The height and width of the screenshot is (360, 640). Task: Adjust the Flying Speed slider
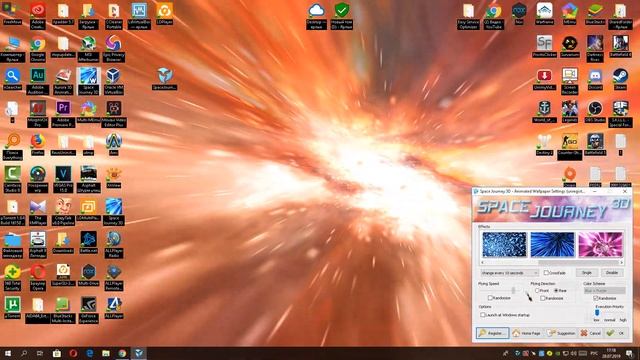click(513, 290)
